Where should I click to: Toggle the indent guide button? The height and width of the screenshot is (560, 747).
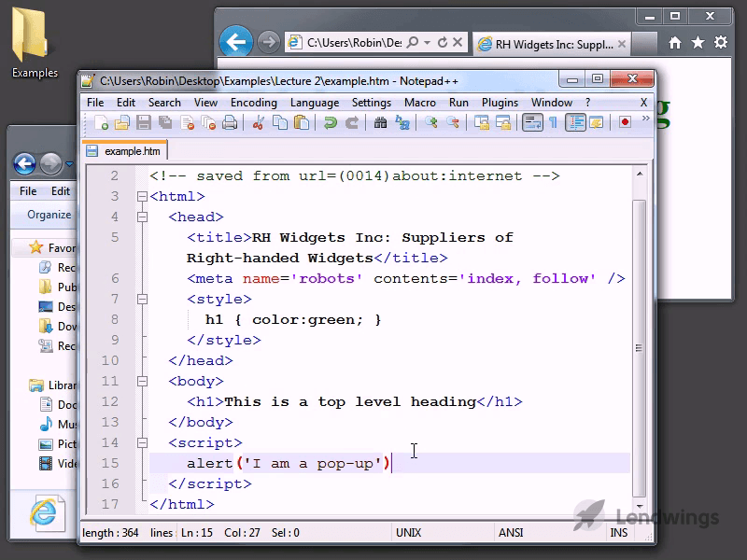tap(575, 123)
